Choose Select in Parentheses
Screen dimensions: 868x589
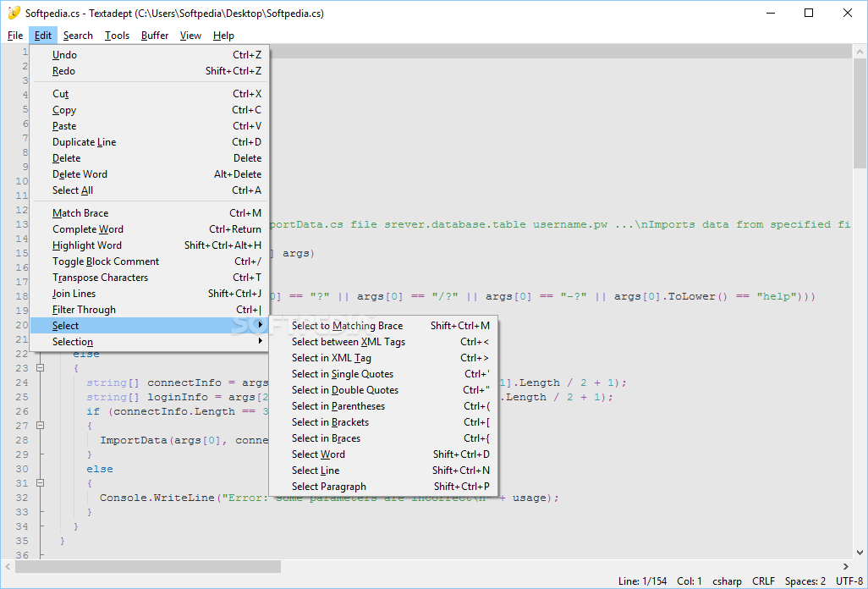(383, 406)
